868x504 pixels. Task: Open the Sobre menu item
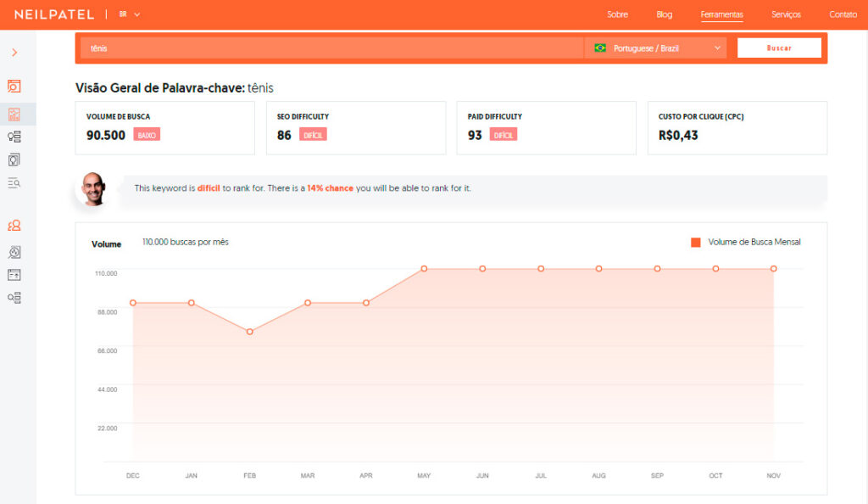click(x=617, y=14)
